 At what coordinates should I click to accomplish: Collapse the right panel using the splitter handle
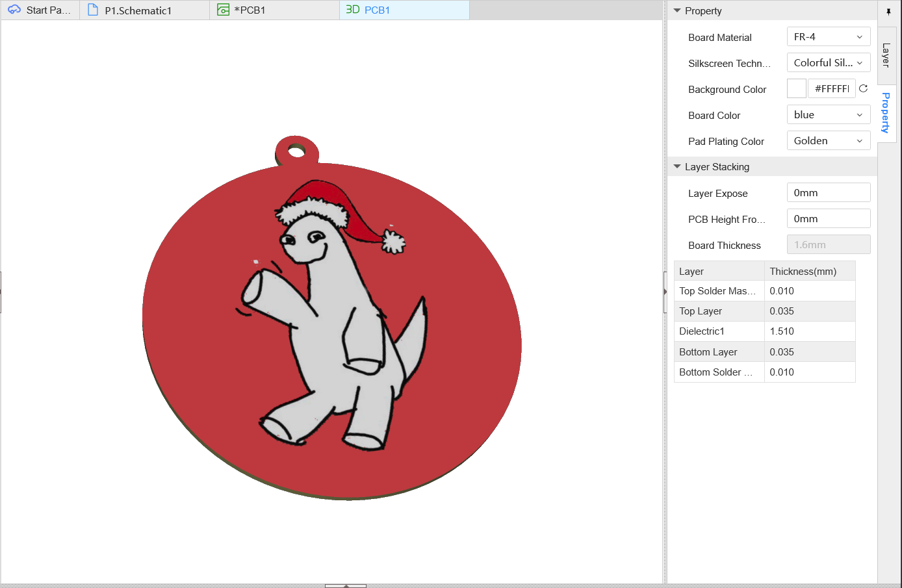pos(665,292)
